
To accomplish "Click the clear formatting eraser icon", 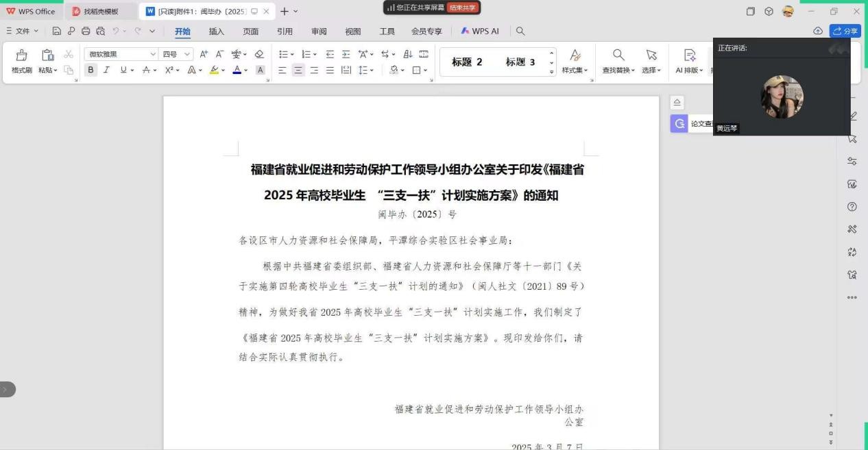I will coord(258,54).
